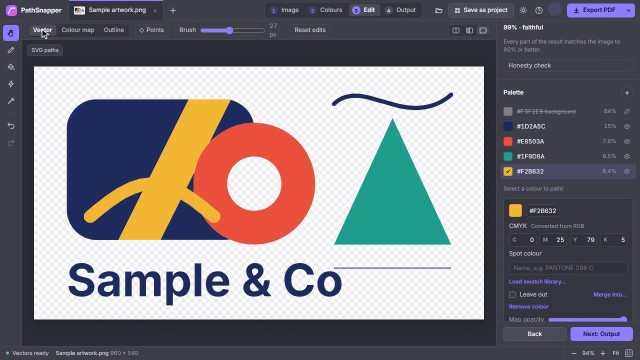This screenshot has height=360, width=640.
Task: Click Reset edits
Action: pos(310,30)
